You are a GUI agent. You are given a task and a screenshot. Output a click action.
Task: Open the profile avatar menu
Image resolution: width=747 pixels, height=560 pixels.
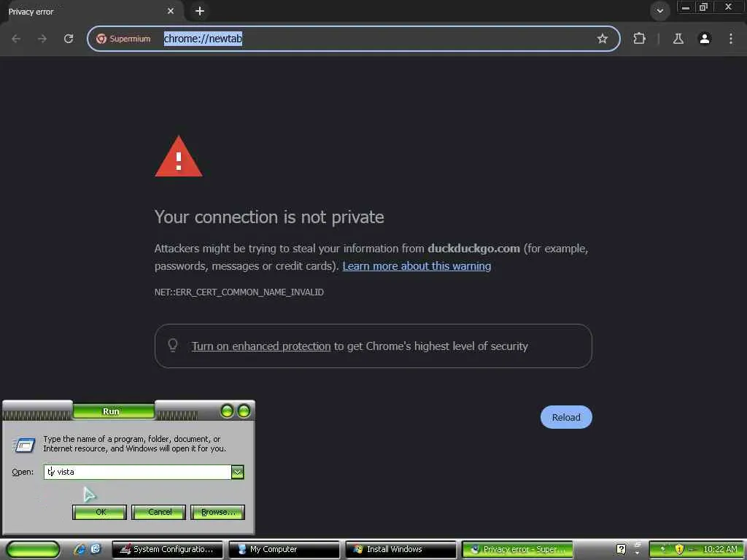tap(705, 39)
